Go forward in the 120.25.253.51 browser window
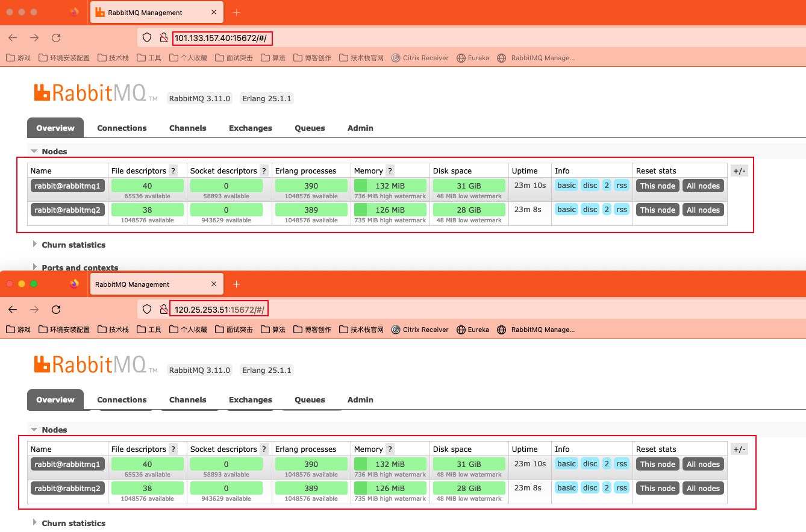The width and height of the screenshot is (806, 532). pos(34,309)
